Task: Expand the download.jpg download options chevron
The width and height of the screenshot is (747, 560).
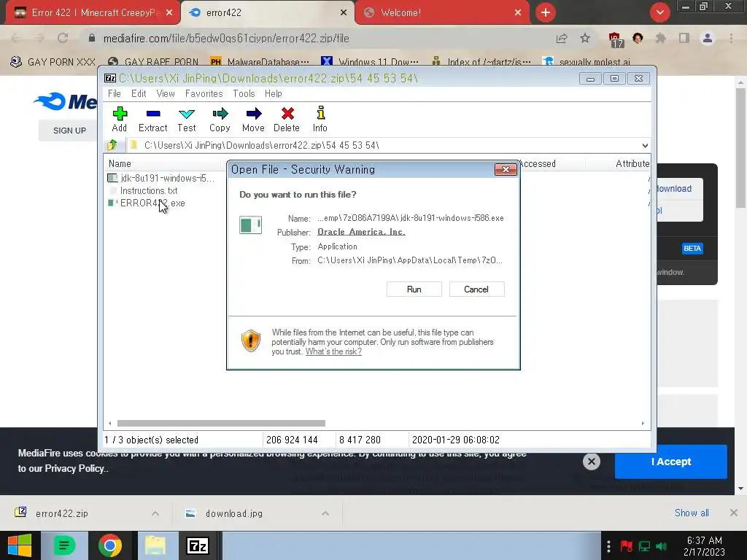Action: (x=325, y=513)
